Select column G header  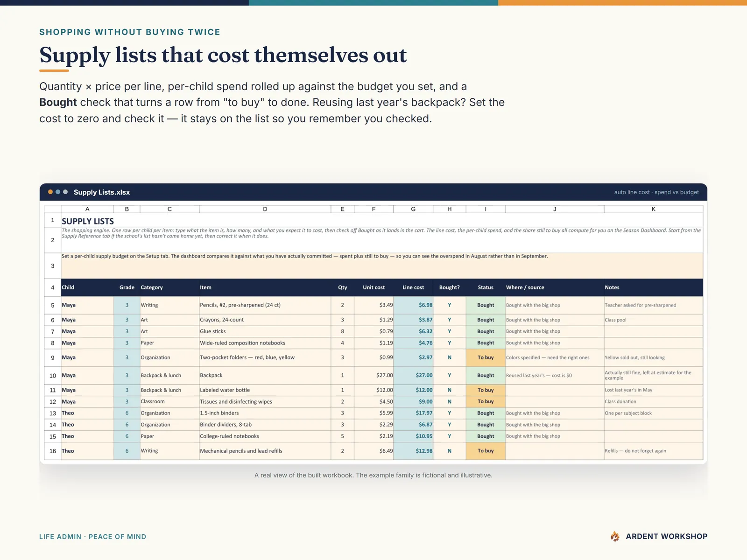point(413,209)
